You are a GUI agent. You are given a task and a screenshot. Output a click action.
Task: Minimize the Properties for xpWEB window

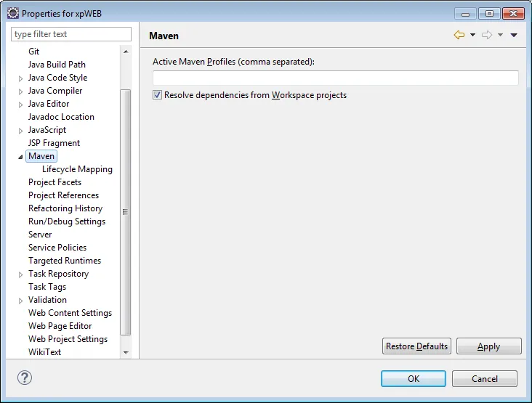(465, 14)
